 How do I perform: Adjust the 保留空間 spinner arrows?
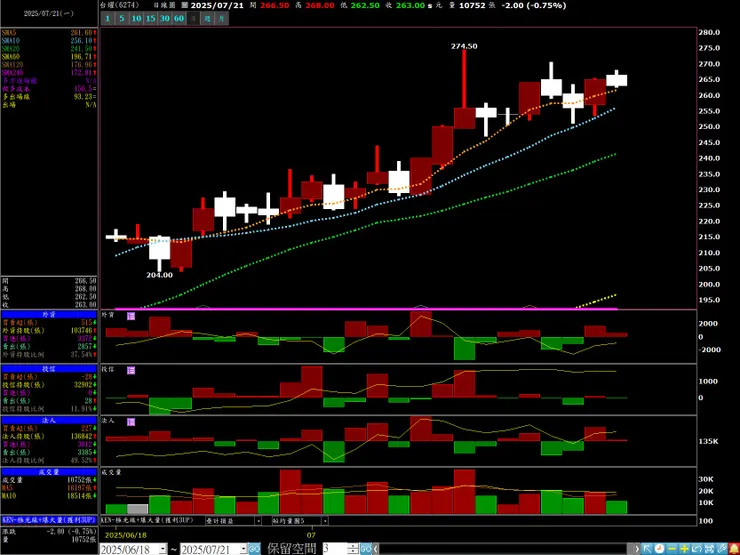(353, 548)
